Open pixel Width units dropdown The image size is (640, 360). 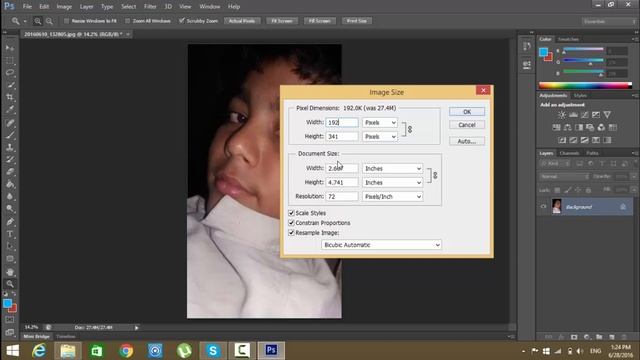click(380, 122)
